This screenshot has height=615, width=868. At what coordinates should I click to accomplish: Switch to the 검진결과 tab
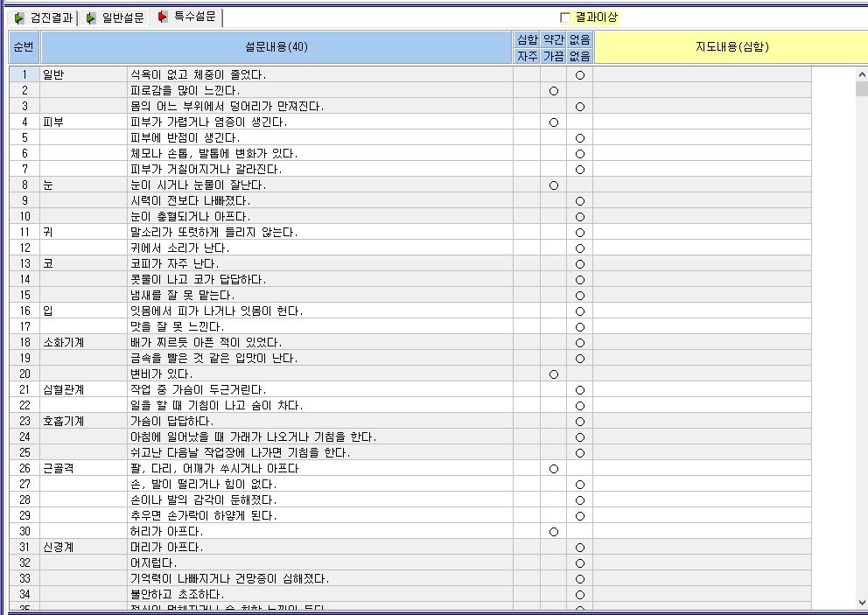point(42,18)
